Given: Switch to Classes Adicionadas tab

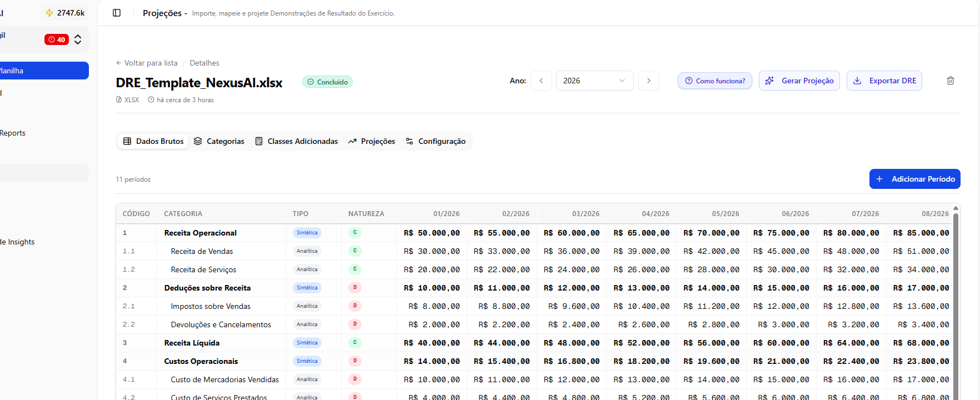Looking at the screenshot, I should point(296,141).
